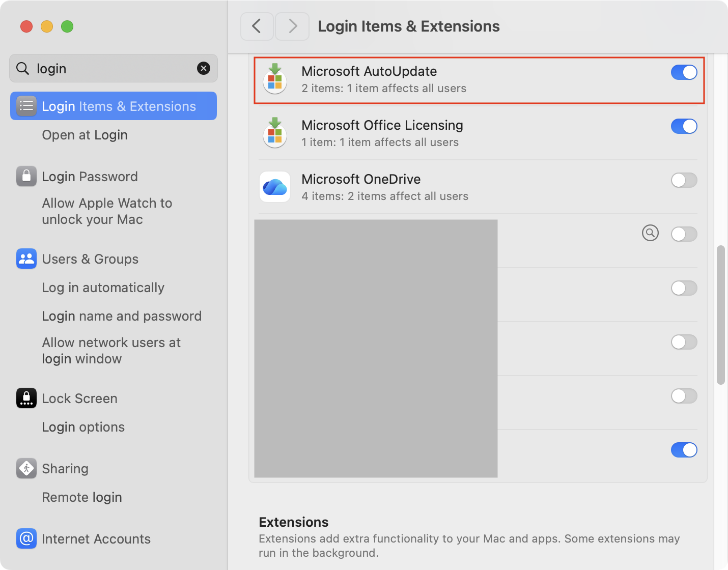Click into the search field containing login

coord(114,68)
